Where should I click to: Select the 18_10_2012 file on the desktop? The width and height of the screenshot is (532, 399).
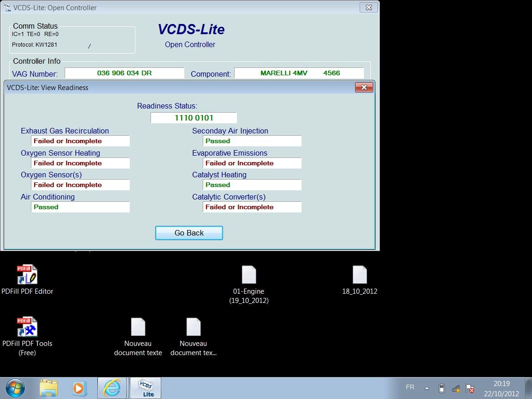pos(360,280)
